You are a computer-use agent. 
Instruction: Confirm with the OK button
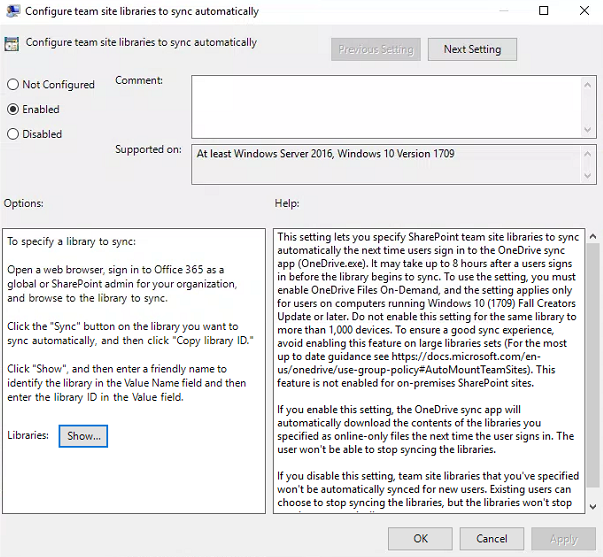pyautogui.click(x=420, y=538)
